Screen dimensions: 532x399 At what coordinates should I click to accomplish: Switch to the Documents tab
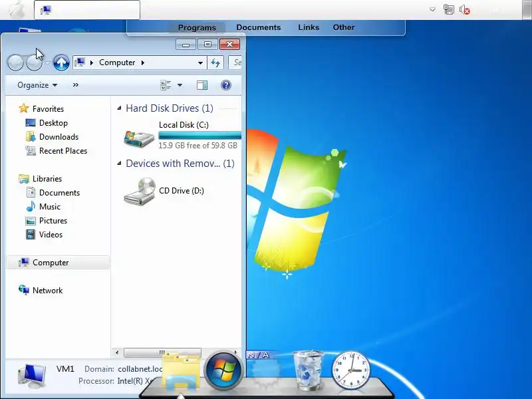259,27
